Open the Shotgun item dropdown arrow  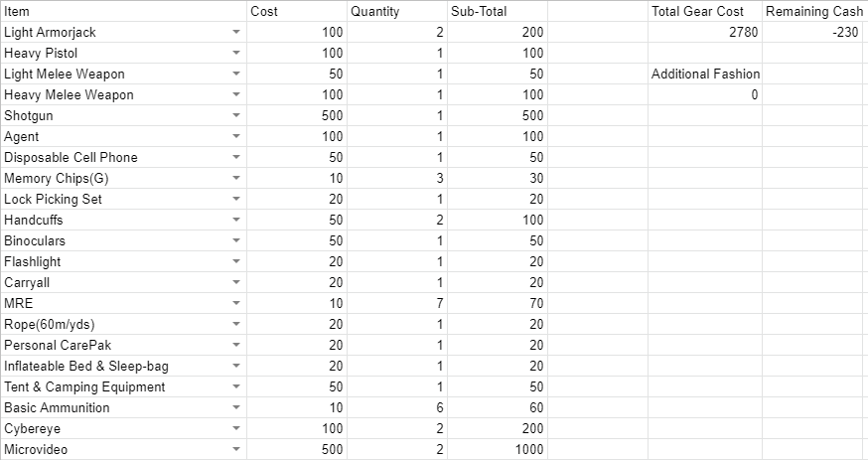pos(236,115)
